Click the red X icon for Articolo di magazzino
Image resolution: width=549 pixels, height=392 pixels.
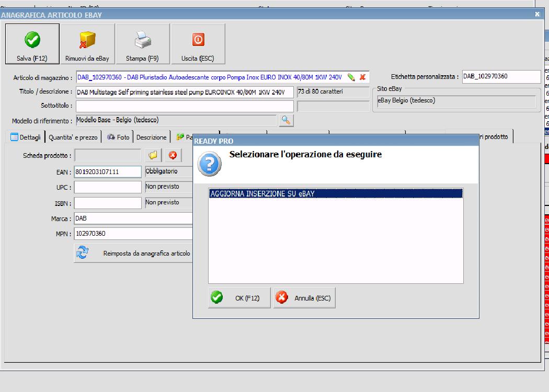(363, 77)
